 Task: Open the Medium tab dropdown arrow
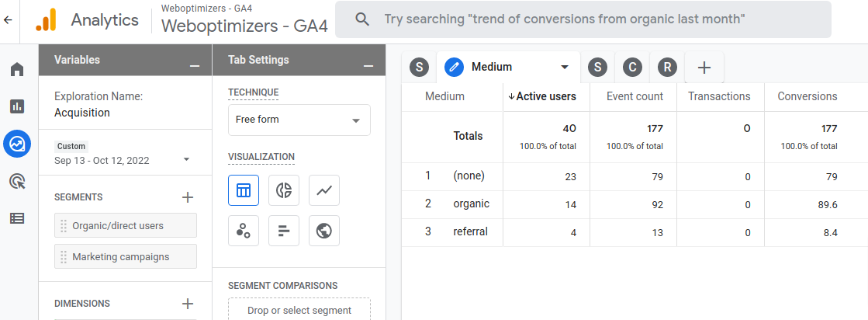click(x=565, y=68)
